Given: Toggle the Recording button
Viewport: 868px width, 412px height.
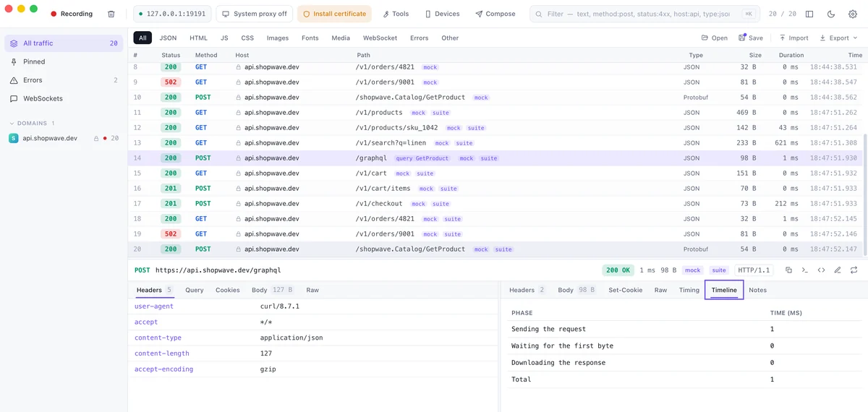Looking at the screenshot, I should tap(72, 14).
